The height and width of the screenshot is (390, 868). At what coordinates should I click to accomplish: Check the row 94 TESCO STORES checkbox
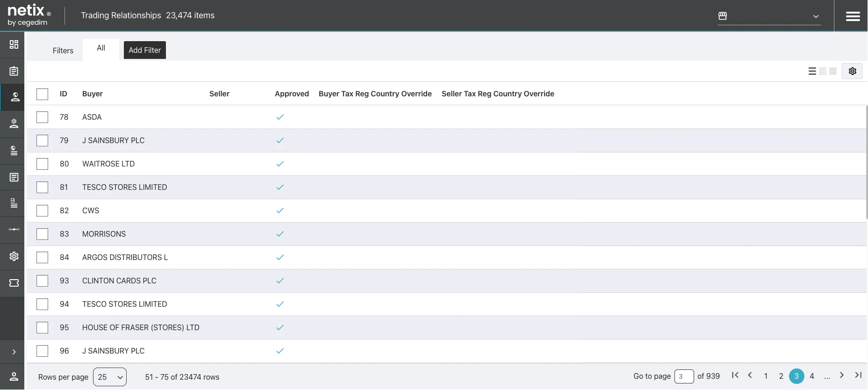[43, 304]
